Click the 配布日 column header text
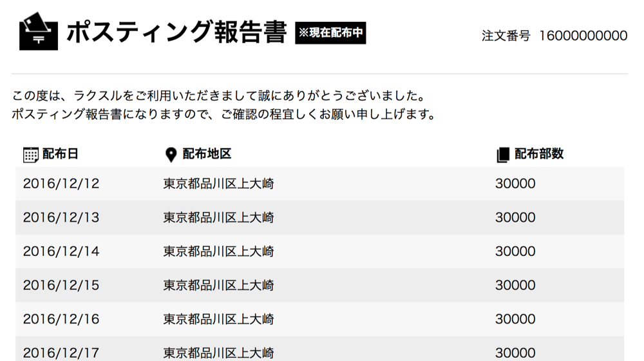The height and width of the screenshot is (361, 644). (61, 154)
